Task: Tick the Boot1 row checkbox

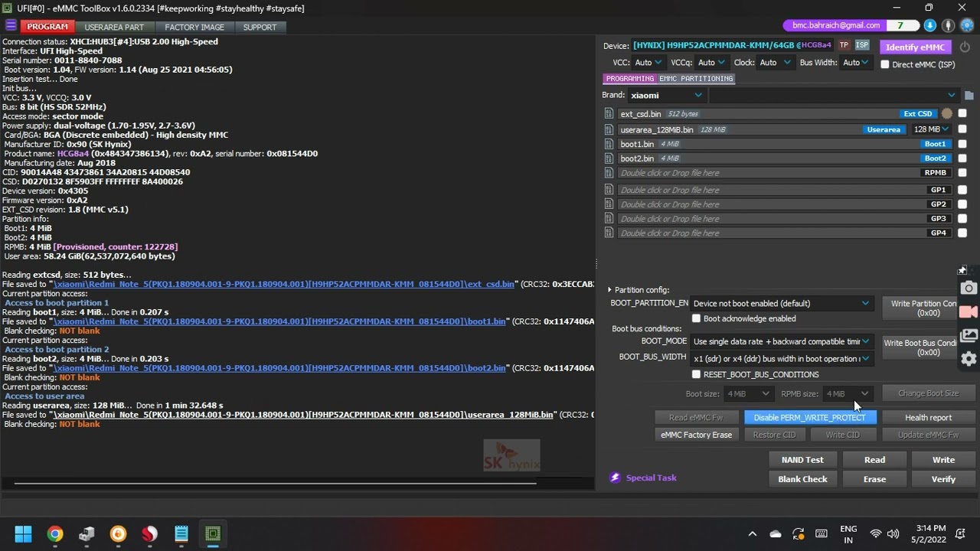Action: tap(962, 144)
